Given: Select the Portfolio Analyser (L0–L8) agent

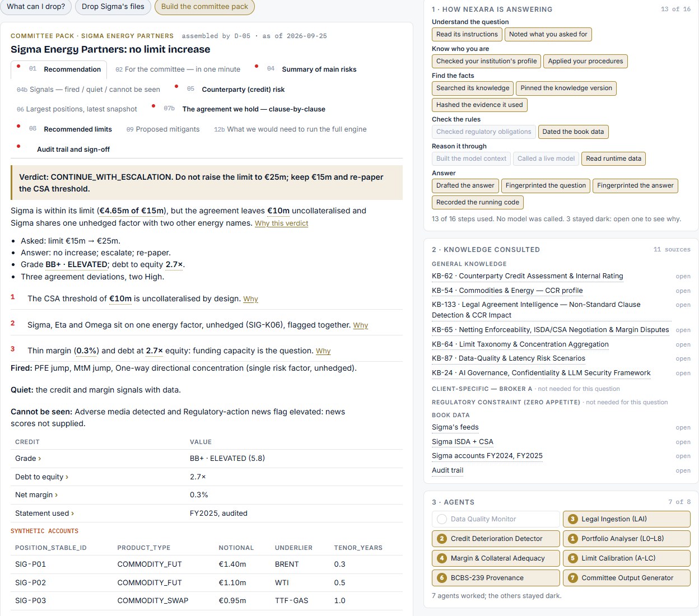Looking at the screenshot, I should pyautogui.click(x=627, y=539).
